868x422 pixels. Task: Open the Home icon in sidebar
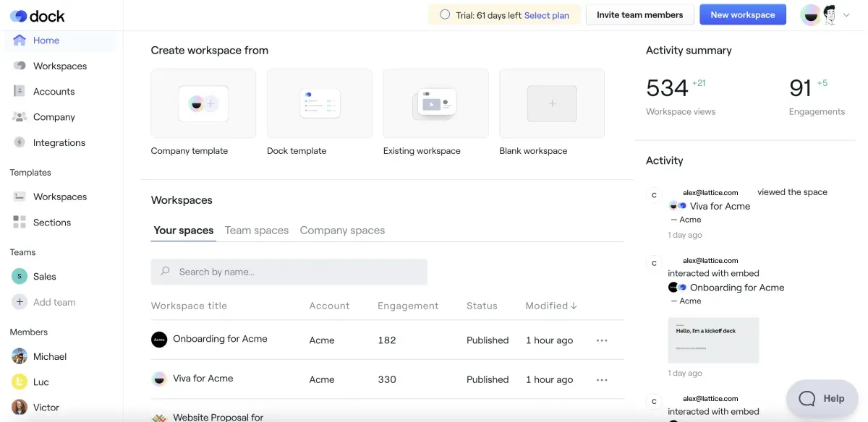pyautogui.click(x=20, y=40)
